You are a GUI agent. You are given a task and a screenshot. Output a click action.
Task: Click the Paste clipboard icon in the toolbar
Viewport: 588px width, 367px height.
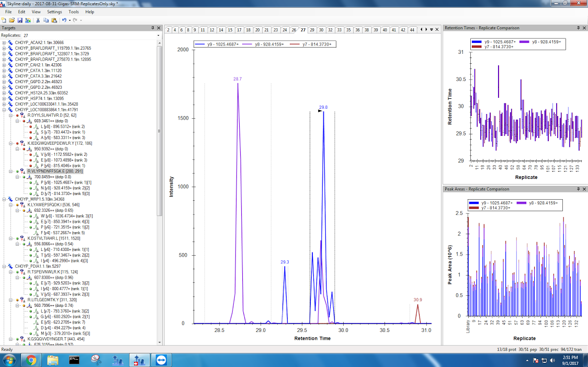(54, 20)
